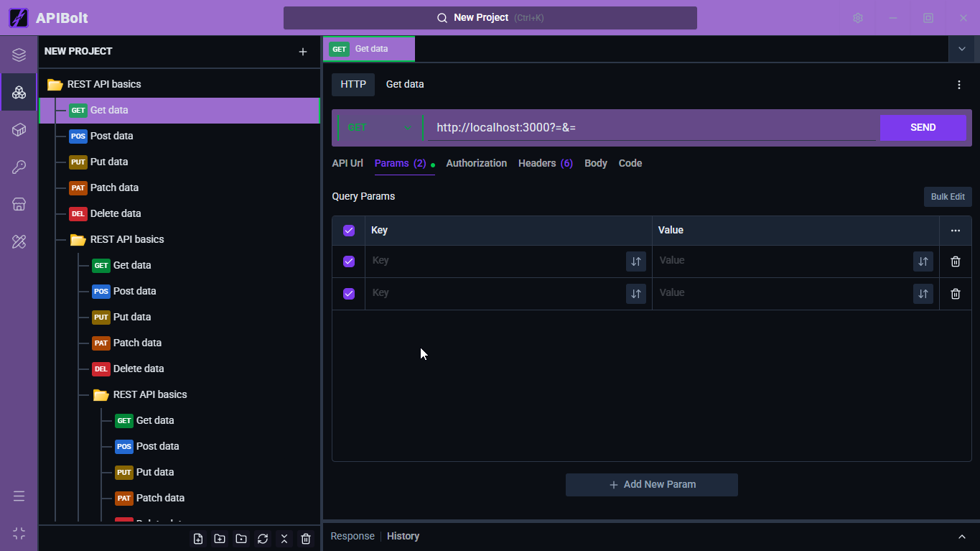
Task: Click the refresh icon below the project tree
Action: coord(263,539)
